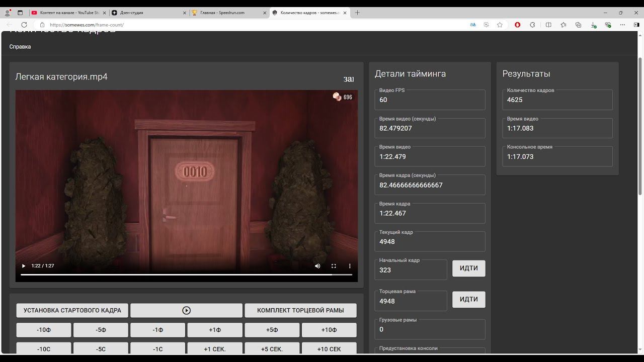Close the YouTube Studio tab
Viewport: 644px width, 362px height.
(105, 13)
